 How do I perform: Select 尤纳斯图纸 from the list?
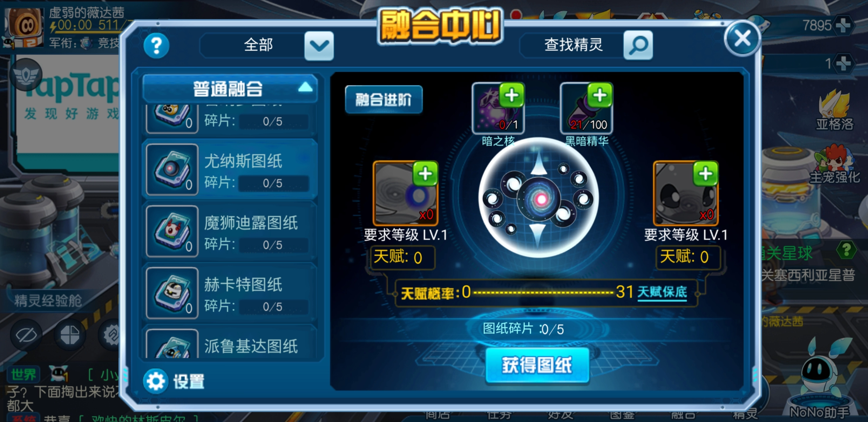(230, 170)
